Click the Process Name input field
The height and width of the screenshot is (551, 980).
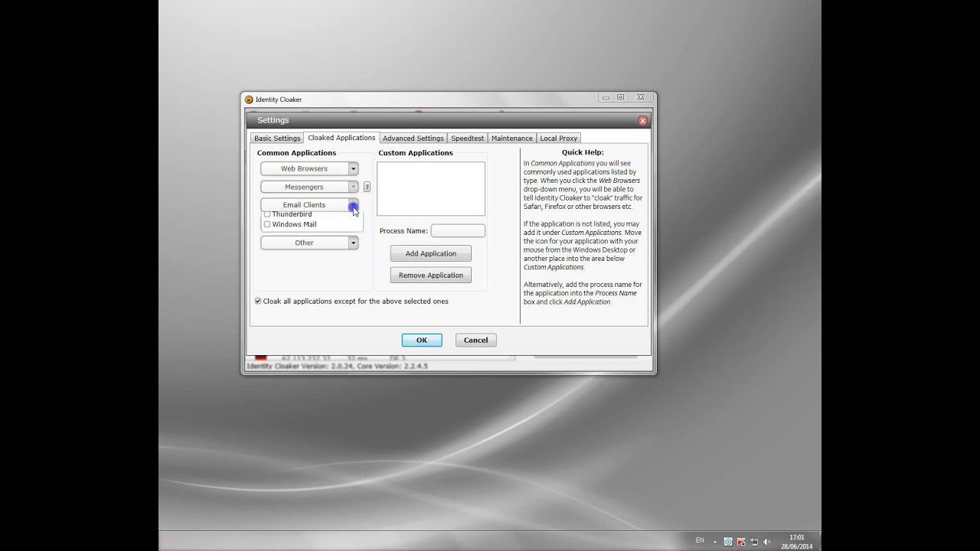[x=458, y=230]
